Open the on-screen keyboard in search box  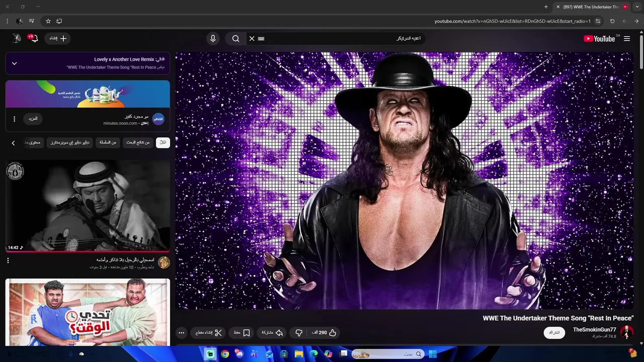click(261, 39)
